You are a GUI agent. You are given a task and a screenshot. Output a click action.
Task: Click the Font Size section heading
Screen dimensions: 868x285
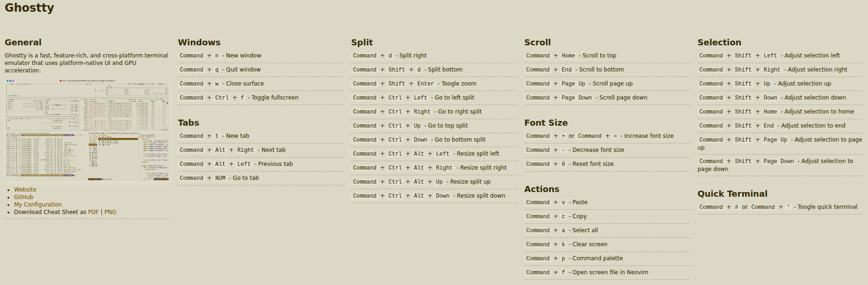click(x=546, y=123)
